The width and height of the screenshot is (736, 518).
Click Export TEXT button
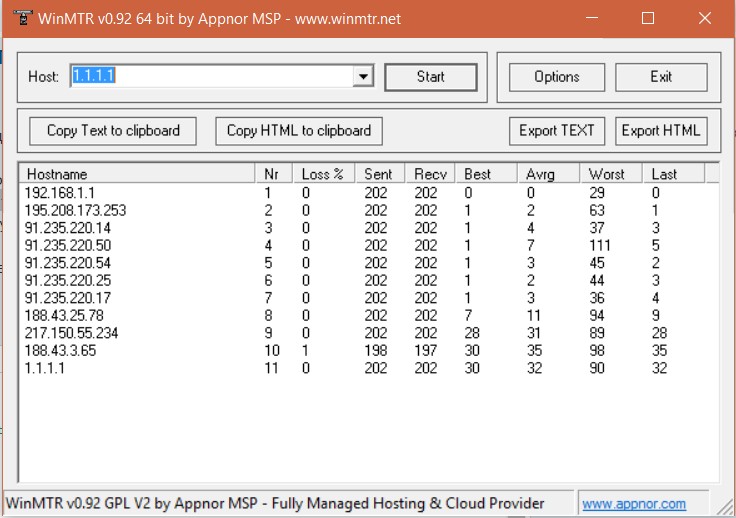click(x=557, y=131)
